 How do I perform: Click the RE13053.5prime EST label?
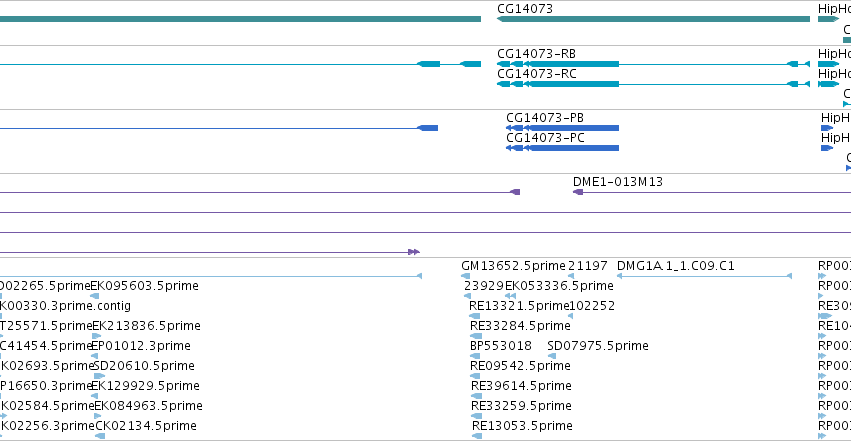pos(522,426)
